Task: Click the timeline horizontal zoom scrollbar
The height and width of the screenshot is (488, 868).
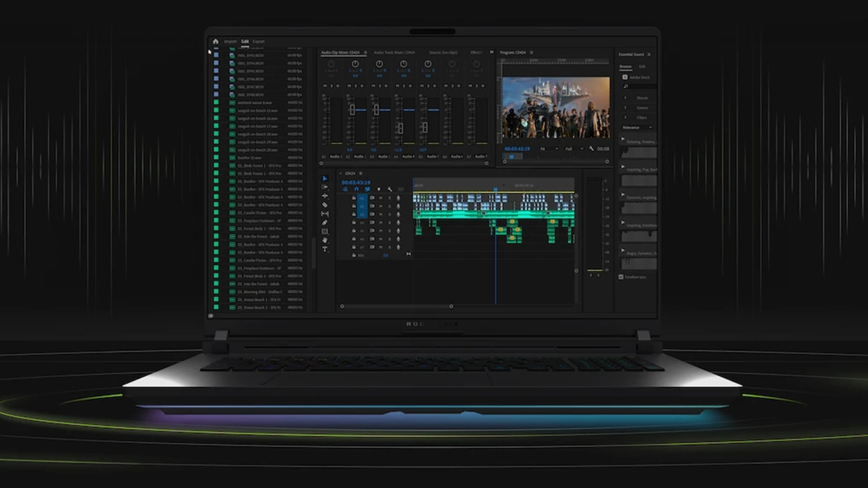Action: coord(396,306)
